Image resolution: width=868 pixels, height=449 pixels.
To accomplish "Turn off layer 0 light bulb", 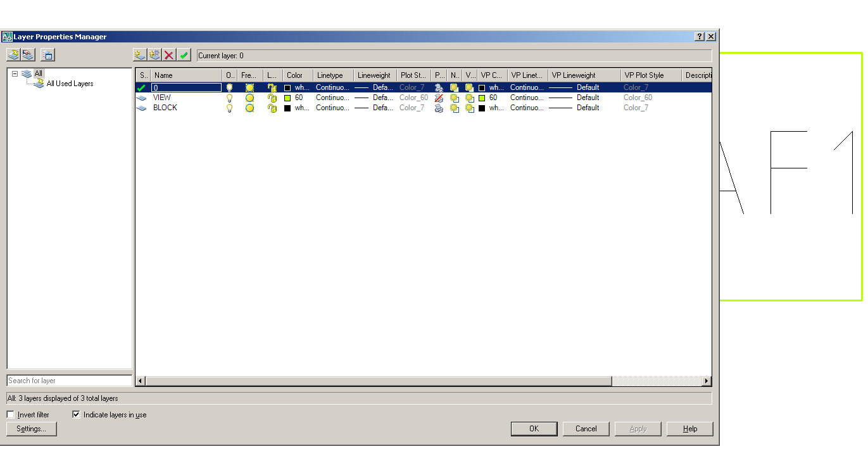I will 230,88.
